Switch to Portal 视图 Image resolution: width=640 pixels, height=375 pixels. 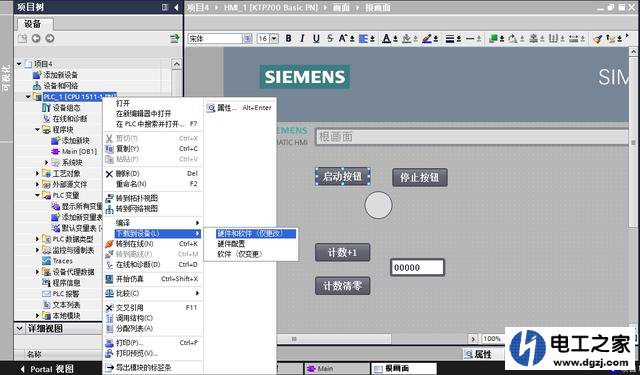coord(47,369)
